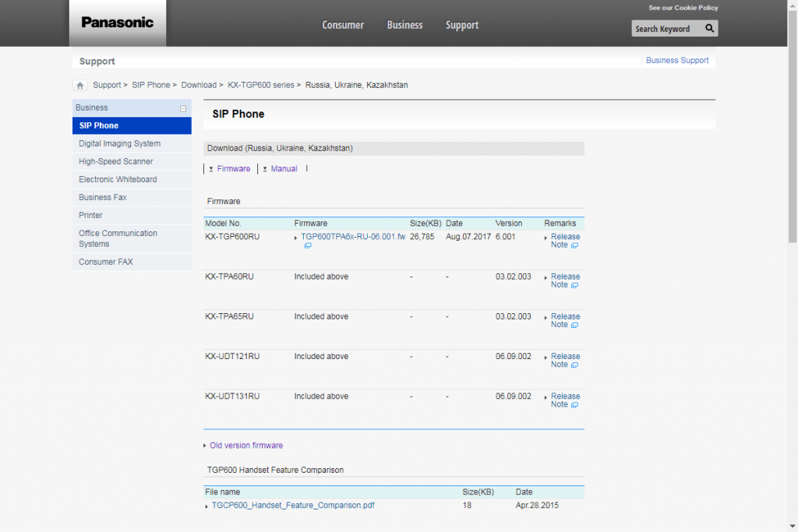Viewport: 798px width, 532px height.
Task: Select Office Communication Systems in sidebar
Action: pyautogui.click(x=132, y=238)
